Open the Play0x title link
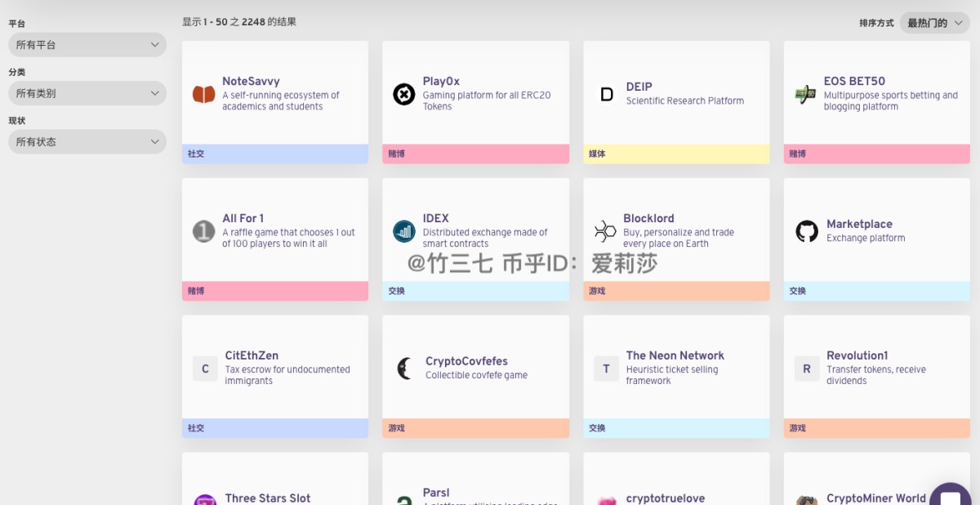980x505 pixels. 441,82
